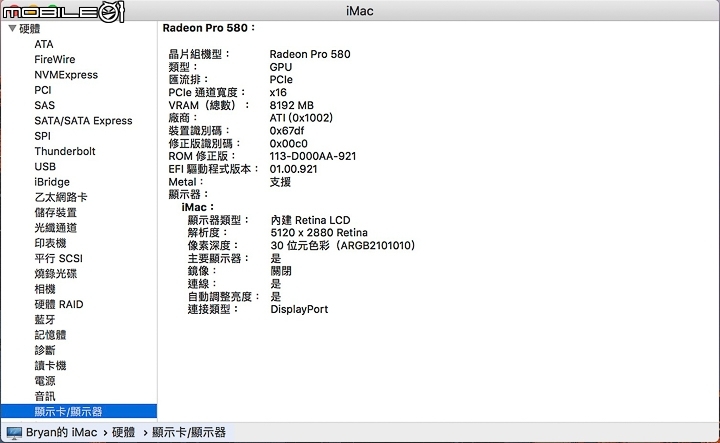Viewport: 720px width, 443px height.
Task: Select 藍牙 in the sidebar
Action: (x=45, y=320)
